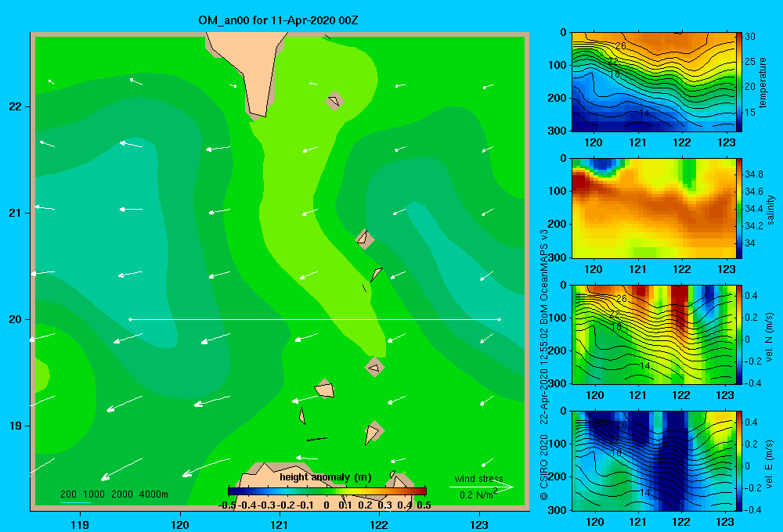Click the height anomaly color bar

[x=327, y=491]
